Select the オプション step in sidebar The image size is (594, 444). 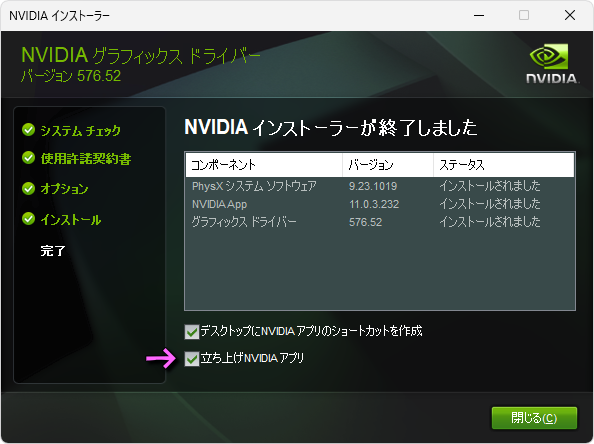[64, 189]
